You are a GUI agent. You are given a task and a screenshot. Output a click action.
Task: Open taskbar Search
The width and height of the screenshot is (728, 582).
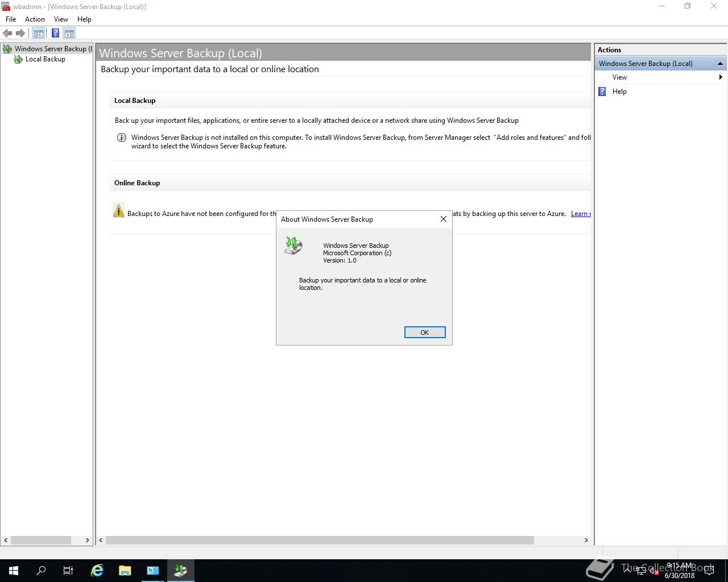pyautogui.click(x=41, y=571)
